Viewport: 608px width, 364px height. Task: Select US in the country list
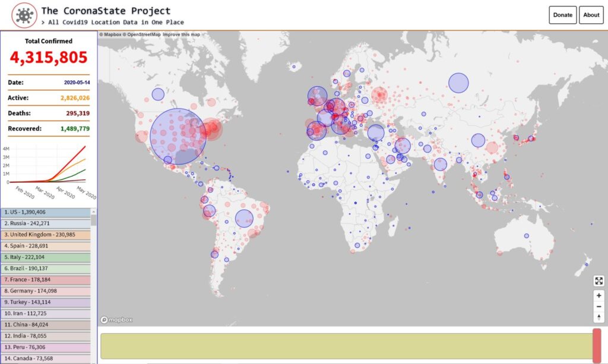[45, 212]
